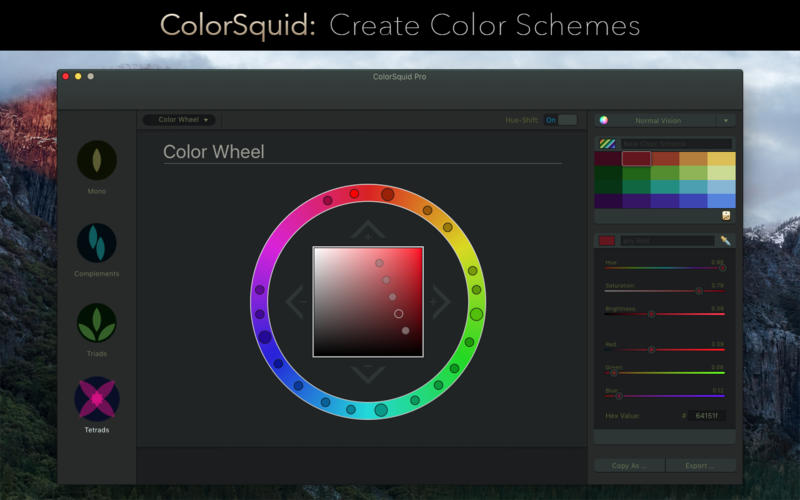This screenshot has width=800, height=500.
Task: Click the red current color swatch
Action: (x=607, y=240)
